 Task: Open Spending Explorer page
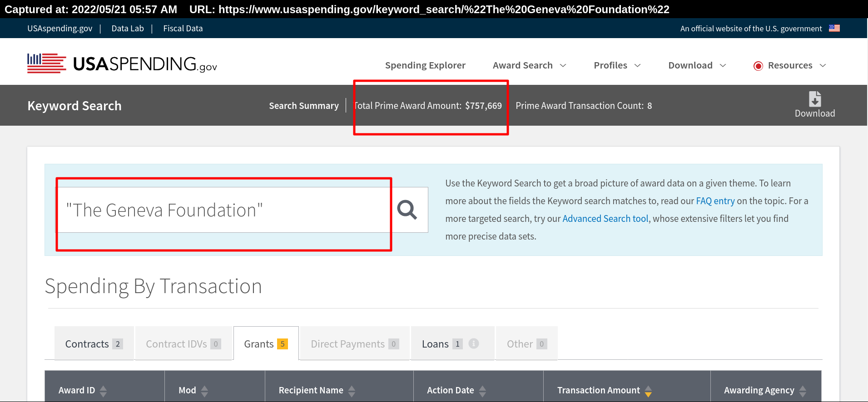click(425, 65)
